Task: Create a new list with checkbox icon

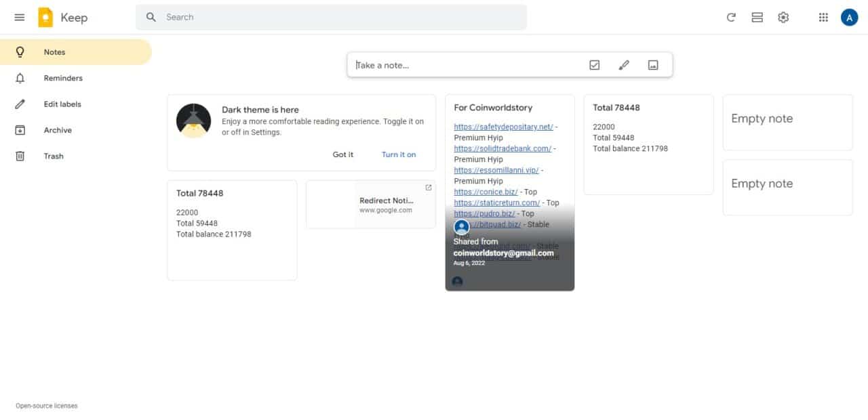Action: point(595,65)
